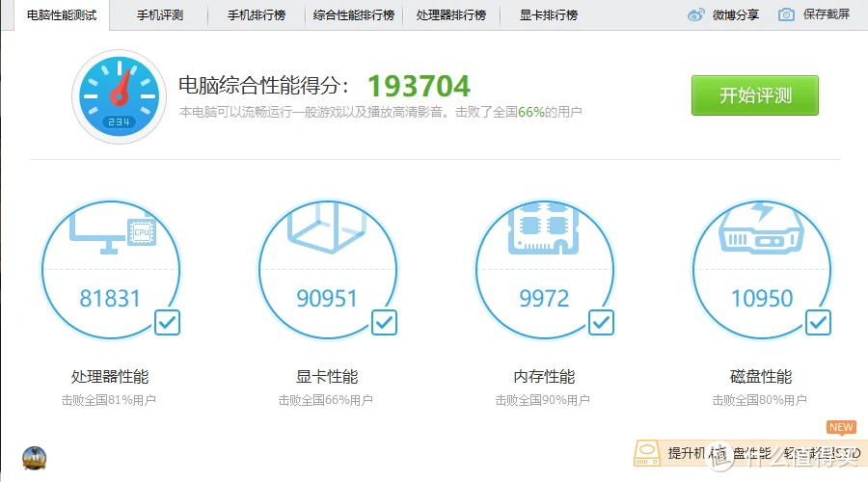This screenshot has width=868, height=482.
Task: Click the 击败全国90%用户 text
Action: 542,400
